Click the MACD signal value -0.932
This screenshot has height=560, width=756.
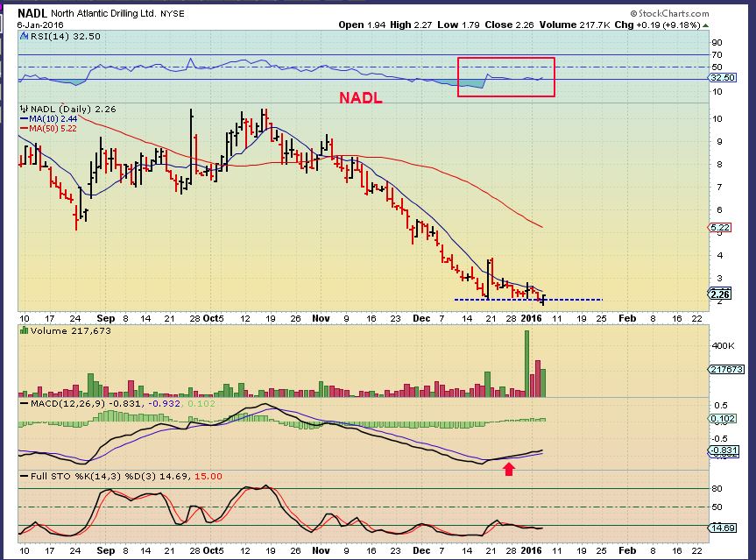tap(164, 404)
